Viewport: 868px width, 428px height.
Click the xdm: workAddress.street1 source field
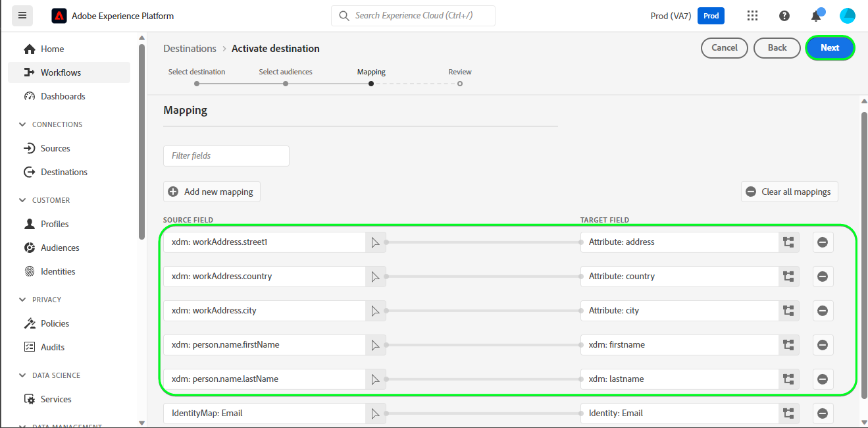pyautogui.click(x=265, y=242)
